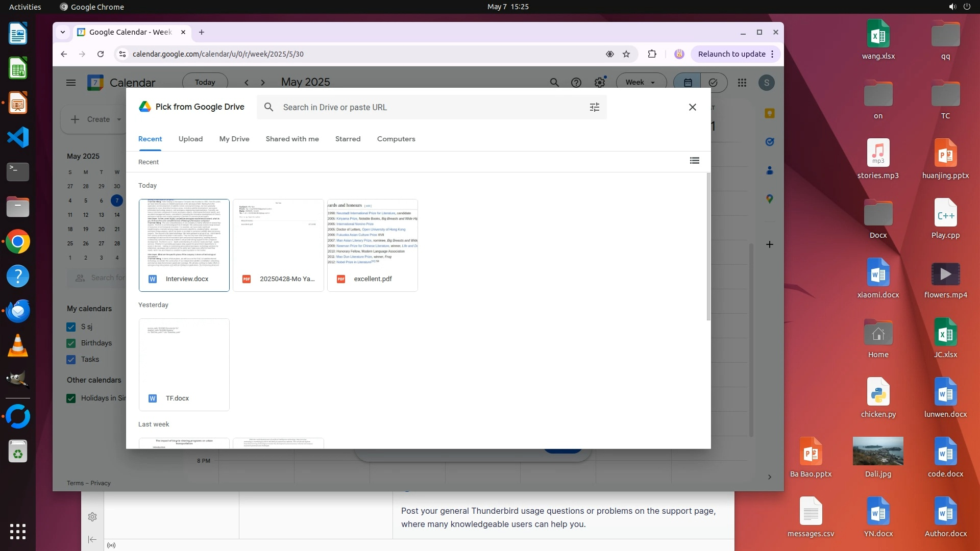The image size is (980, 551).
Task: Click the Drive search filter options icon
Action: coord(594,107)
